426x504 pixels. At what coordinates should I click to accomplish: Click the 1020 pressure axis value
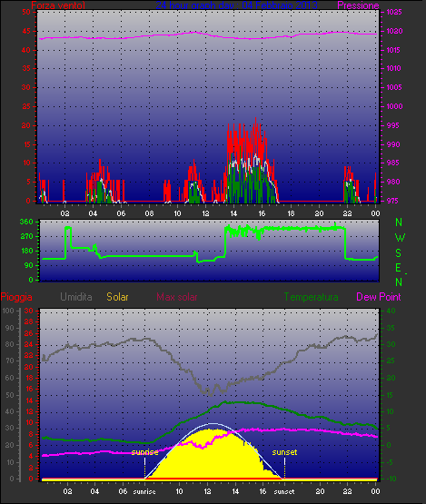(394, 31)
